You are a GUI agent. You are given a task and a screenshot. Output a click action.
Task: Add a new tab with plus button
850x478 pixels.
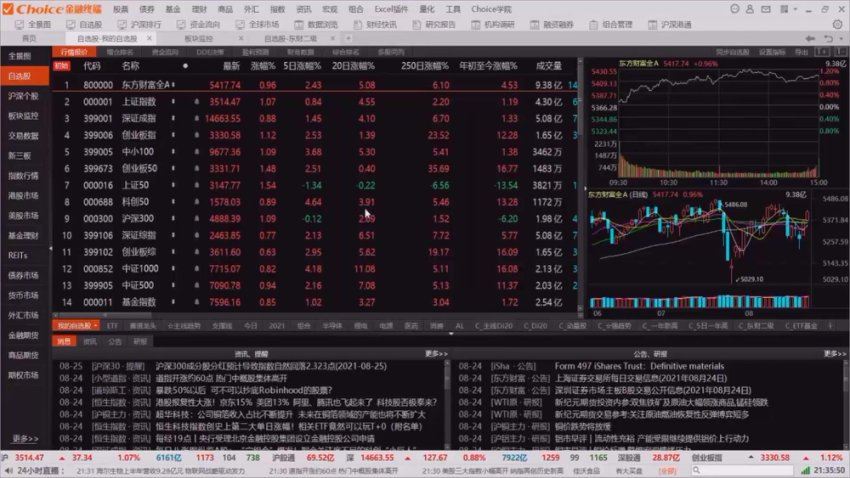coord(349,38)
